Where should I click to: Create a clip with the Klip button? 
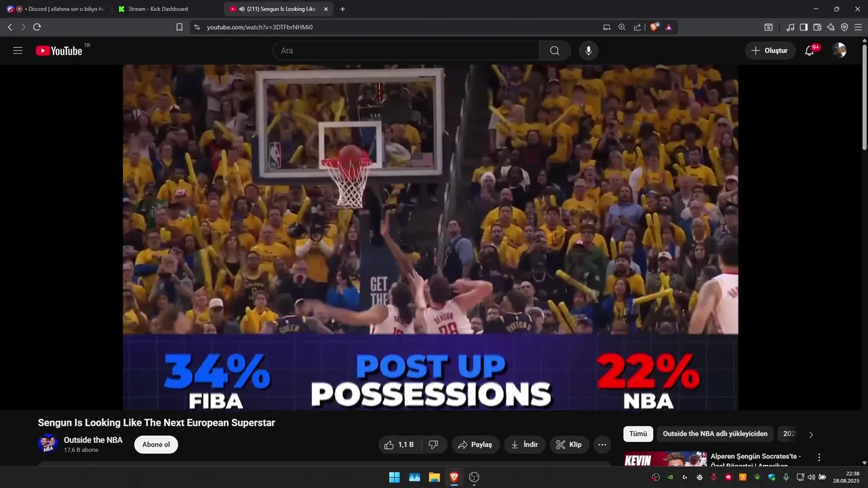tap(569, 445)
